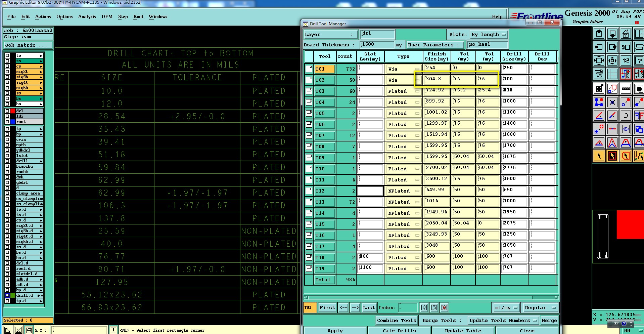Image resolution: width=644 pixels, height=334 pixels.
Task: Click Finish Size field of T02
Action: click(436, 80)
